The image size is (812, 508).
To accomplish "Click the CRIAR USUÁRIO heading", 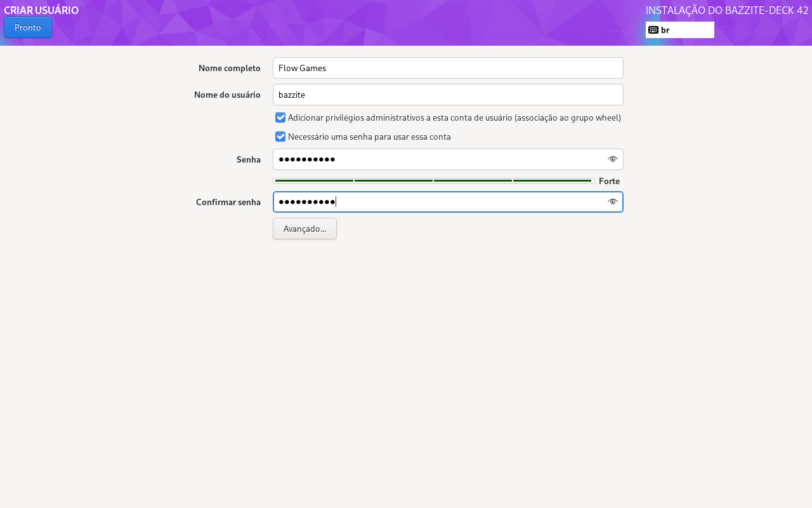I will [x=41, y=10].
